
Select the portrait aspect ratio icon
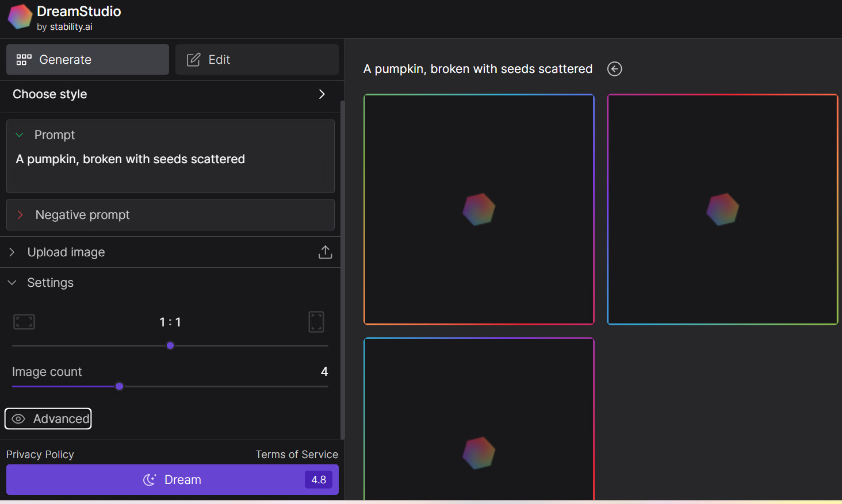click(316, 322)
